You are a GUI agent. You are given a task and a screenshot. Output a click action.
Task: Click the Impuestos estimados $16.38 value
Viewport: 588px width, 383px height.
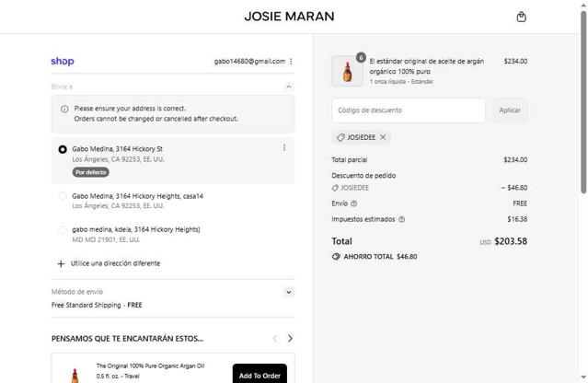point(517,219)
